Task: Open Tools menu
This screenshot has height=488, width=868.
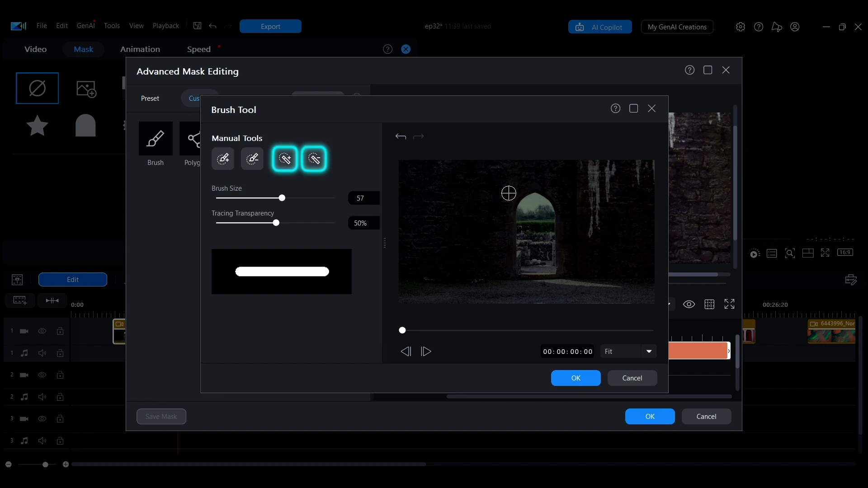Action: click(112, 26)
